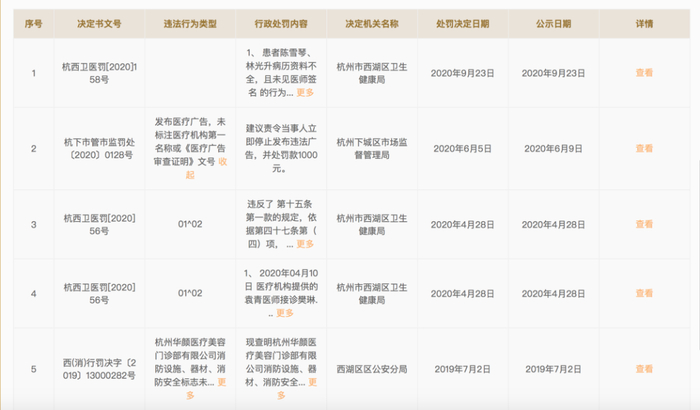
Task: Expand 更多 in row 3 penalty content
Action: coord(305,244)
